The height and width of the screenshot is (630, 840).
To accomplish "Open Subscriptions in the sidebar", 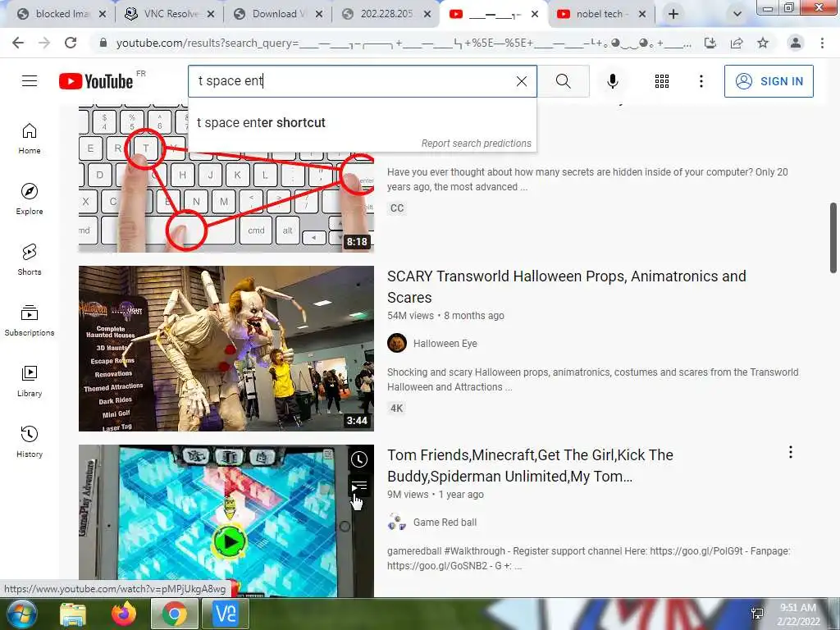I will [30, 321].
